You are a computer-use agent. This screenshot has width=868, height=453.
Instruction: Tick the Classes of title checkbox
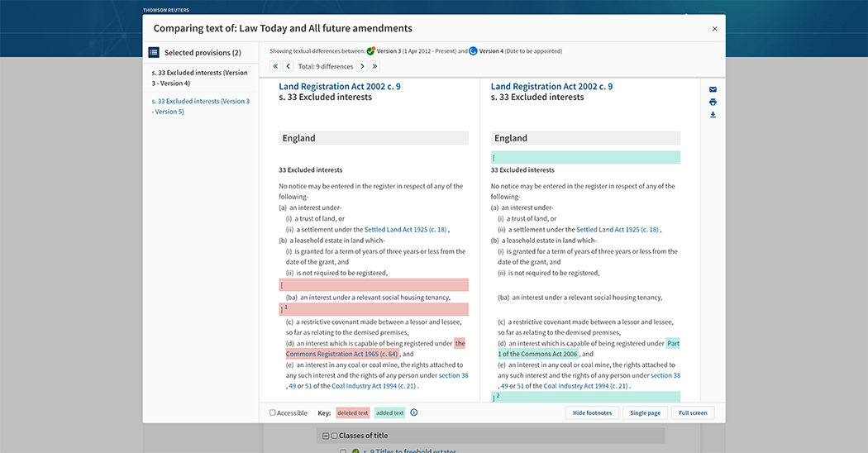click(335, 436)
